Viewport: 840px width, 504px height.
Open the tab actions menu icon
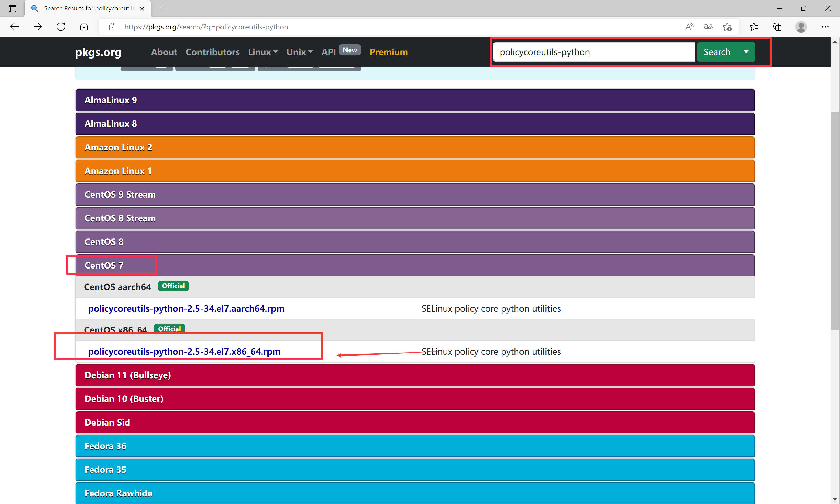(12, 8)
